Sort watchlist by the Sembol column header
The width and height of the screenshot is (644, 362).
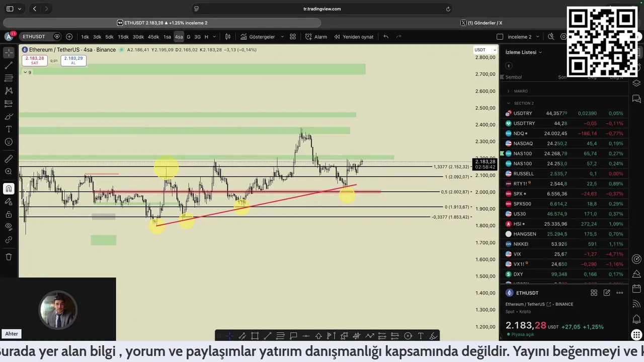click(x=514, y=77)
